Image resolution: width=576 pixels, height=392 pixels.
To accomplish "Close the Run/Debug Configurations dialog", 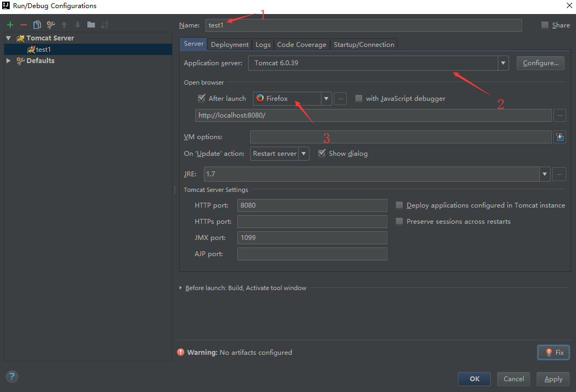I will 569,5.
